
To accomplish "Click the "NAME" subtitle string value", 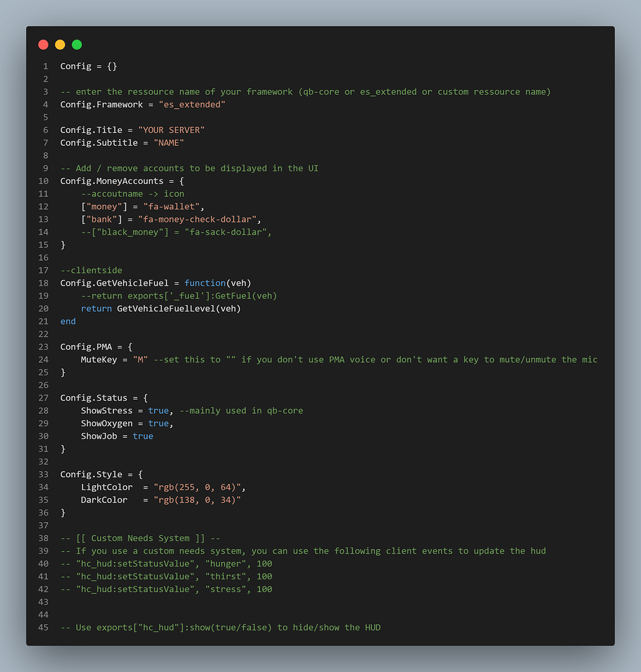I will (x=169, y=142).
